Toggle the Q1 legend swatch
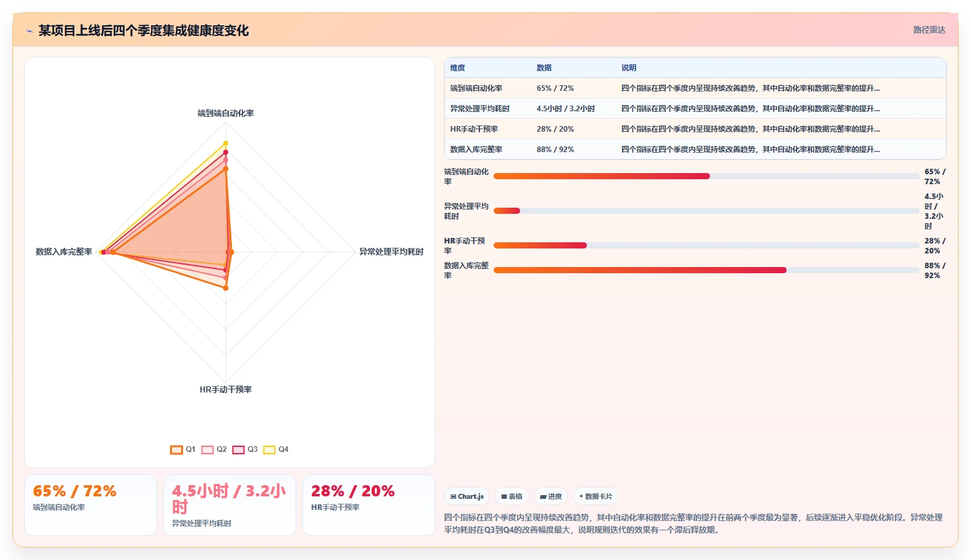This screenshot has height=560, width=971. coord(176,449)
